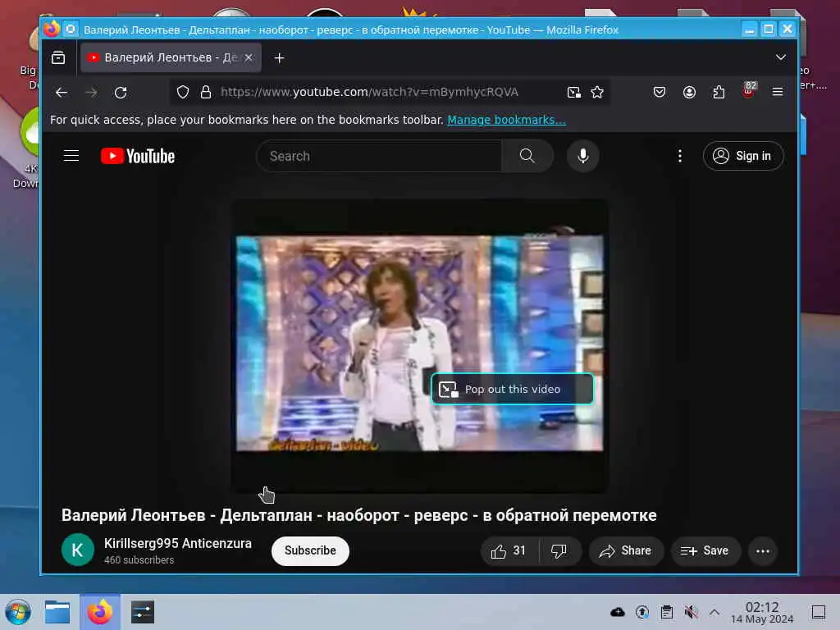Subscribe to the channel
The height and width of the screenshot is (630, 840).
pos(310,550)
